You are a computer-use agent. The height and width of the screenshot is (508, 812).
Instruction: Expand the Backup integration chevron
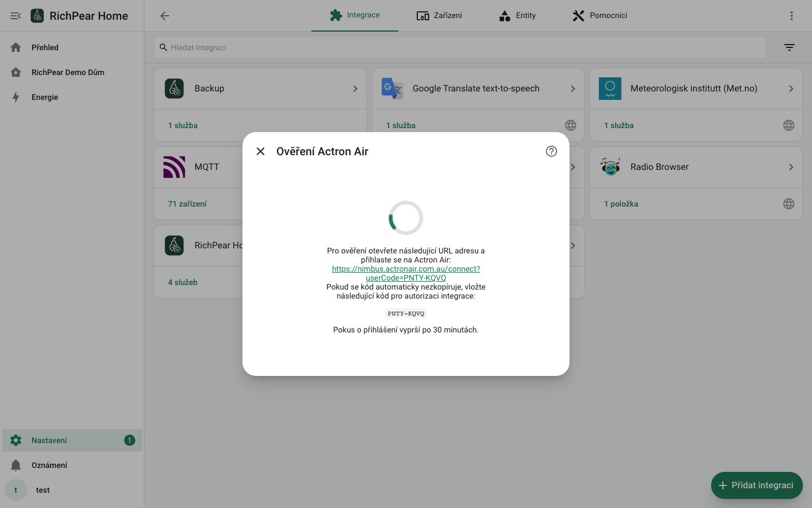(355, 89)
